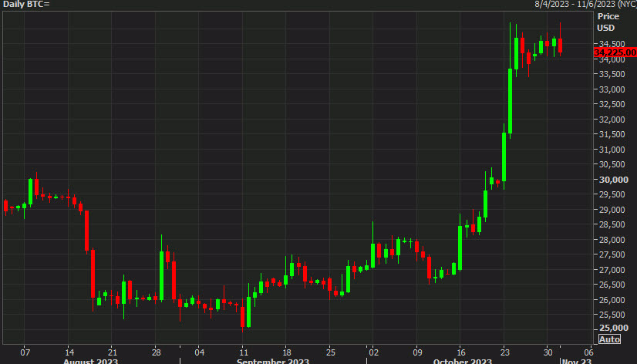Select the 34,500 price axis label
The height and width of the screenshot is (364, 637).
point(612,44)
